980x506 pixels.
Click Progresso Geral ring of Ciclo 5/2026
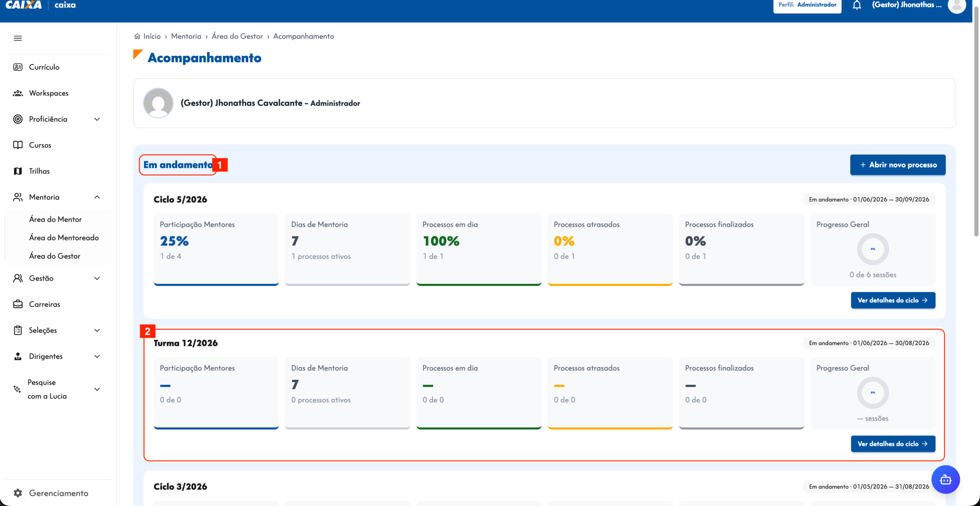coord(873,249)
